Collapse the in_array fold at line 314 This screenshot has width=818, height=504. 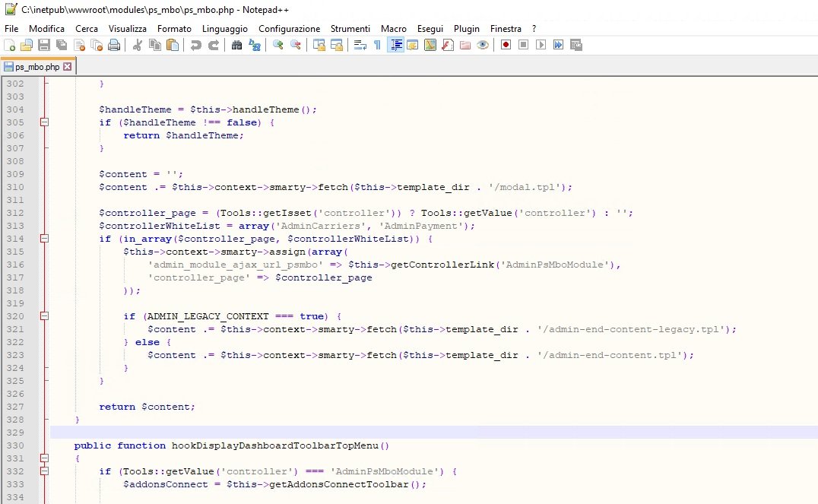coord(44,239)
